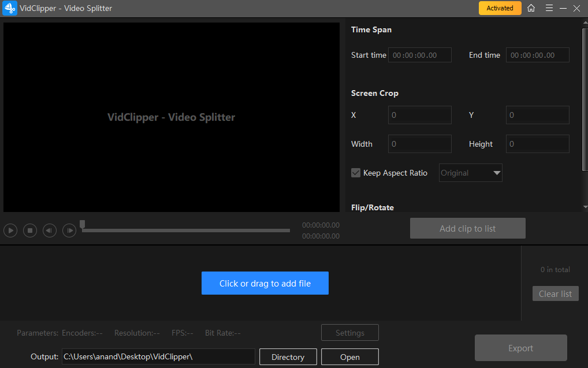Minimize the VidClipper window

click(x=562, y=8)
